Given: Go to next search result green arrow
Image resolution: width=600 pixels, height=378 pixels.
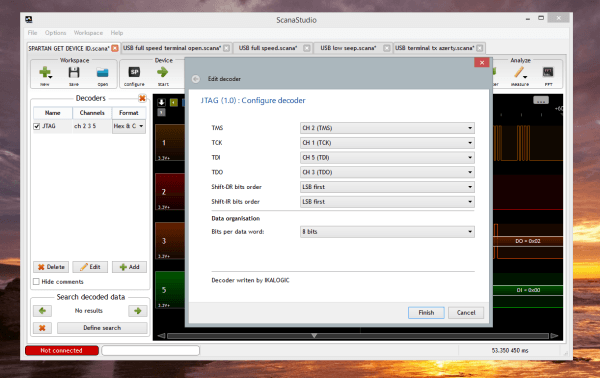Looking at the screenshot, I should tap(137, 311).
